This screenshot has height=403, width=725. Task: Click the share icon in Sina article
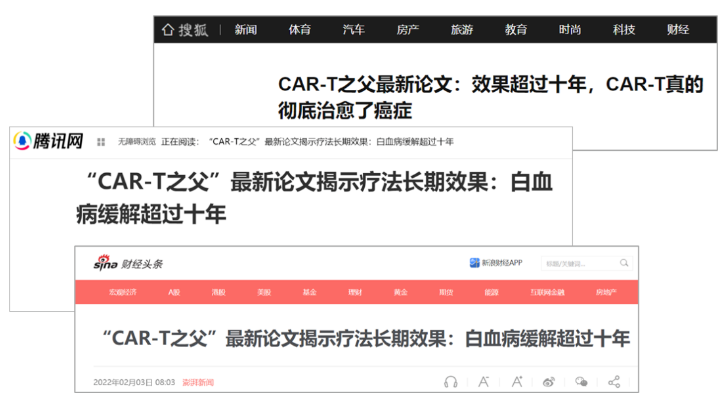point(614,382)
